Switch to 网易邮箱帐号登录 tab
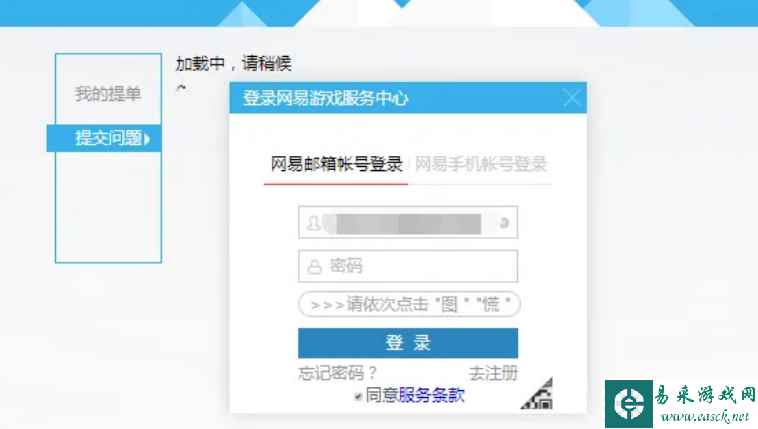This screenshot has width=758, height=429. (336, 164)
